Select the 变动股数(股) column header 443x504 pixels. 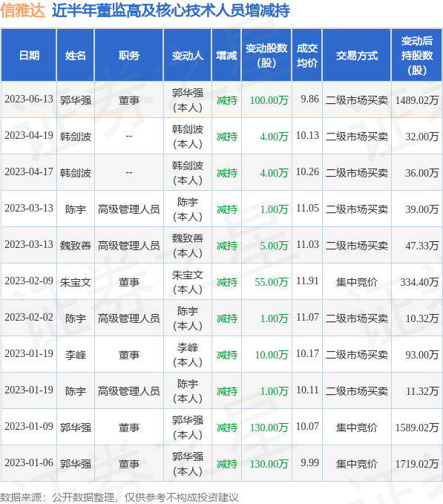266,55
